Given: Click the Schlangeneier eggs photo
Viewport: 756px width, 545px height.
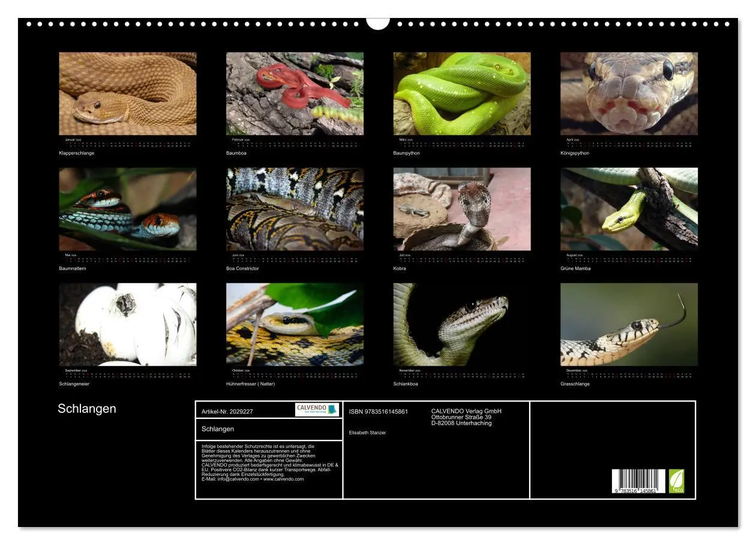Looking at the screenshot, I should tap(128, 324).
